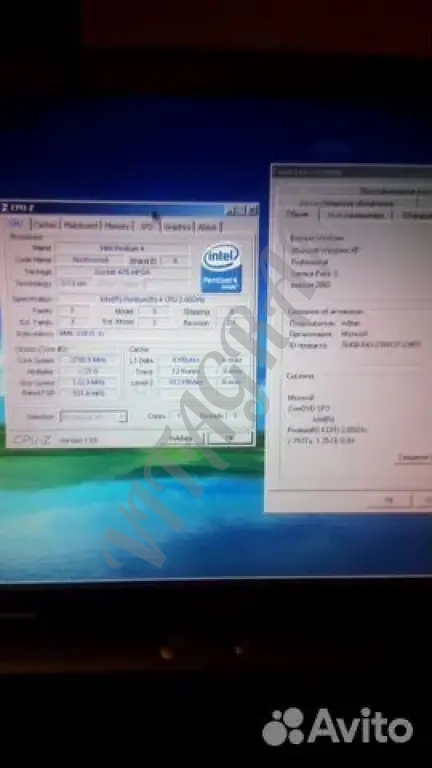This screenshot has width=432, height=768.
Task: Open the Memory tab in CPU-Z
Action: point(118,225)
